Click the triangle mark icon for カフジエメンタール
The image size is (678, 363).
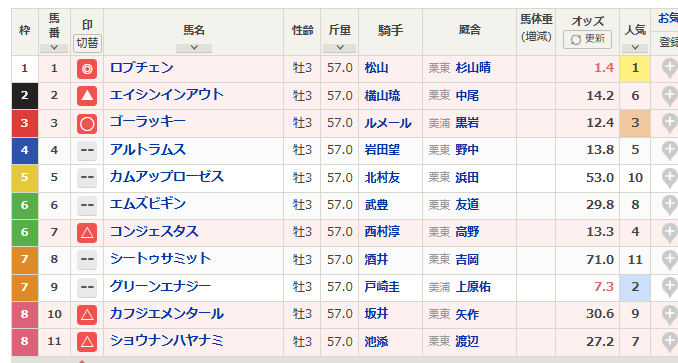click(87, 315)
